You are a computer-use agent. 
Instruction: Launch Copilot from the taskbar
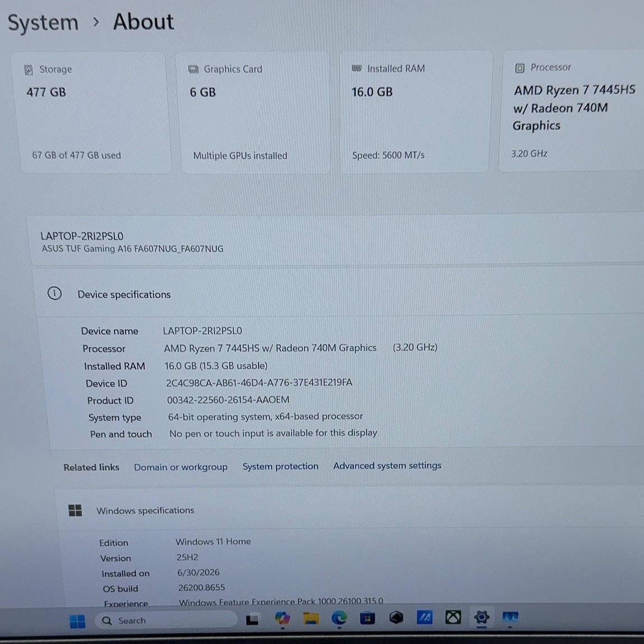[282, 619]
